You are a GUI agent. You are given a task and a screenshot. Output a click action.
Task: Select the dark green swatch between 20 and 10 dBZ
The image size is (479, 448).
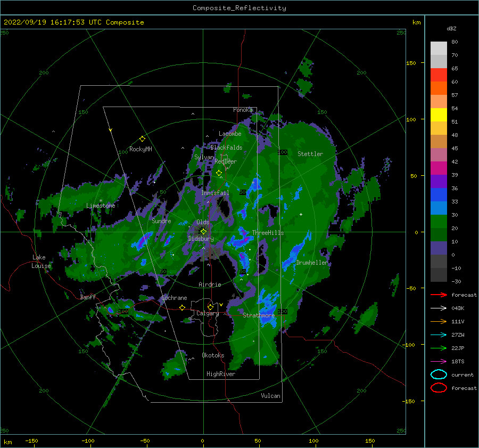pos(439,234)
